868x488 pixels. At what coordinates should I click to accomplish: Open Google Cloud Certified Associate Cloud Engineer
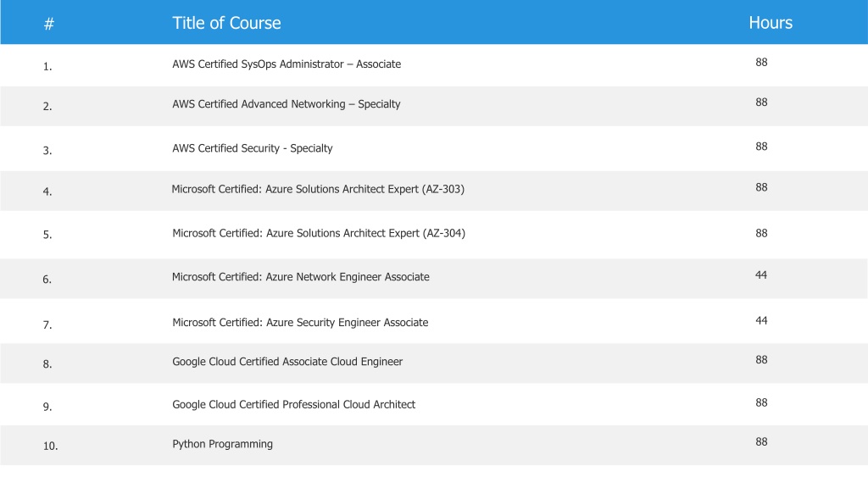pyautogui.click(x=287, y=362)
